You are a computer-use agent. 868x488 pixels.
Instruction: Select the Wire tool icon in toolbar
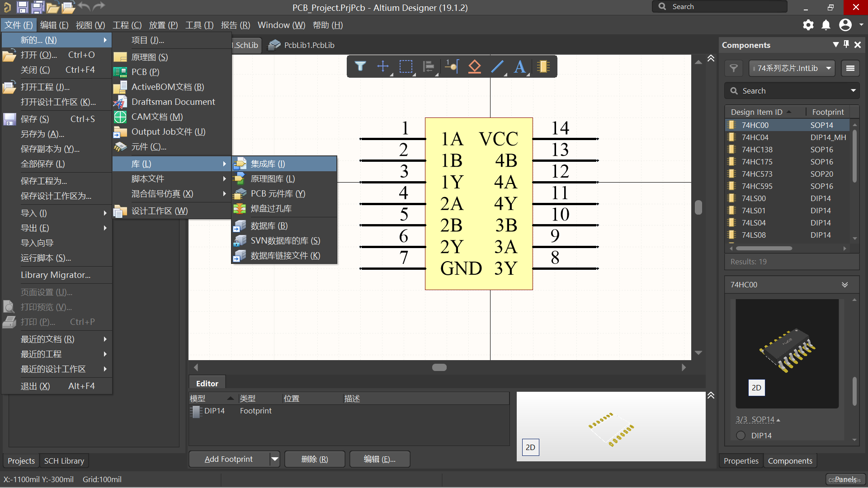[497, 67]
